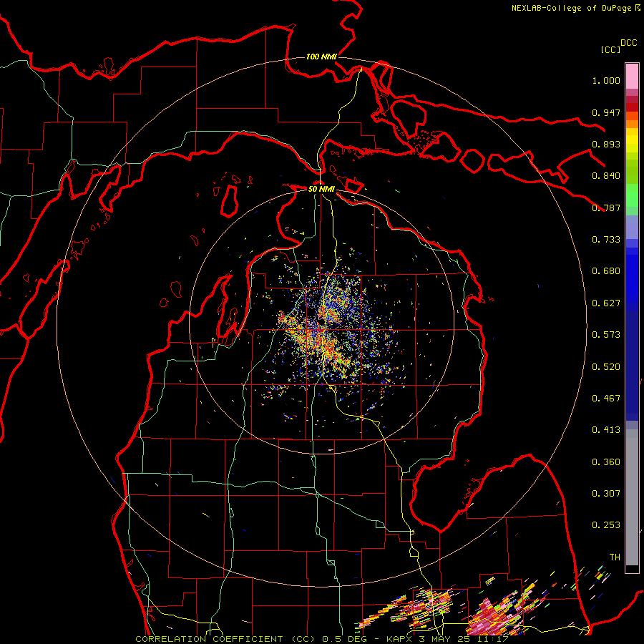This screenshot has height=644, width=644.
Task: Select the 1.000 legend value
Action: pyautogui.click(x=606, y=80)
